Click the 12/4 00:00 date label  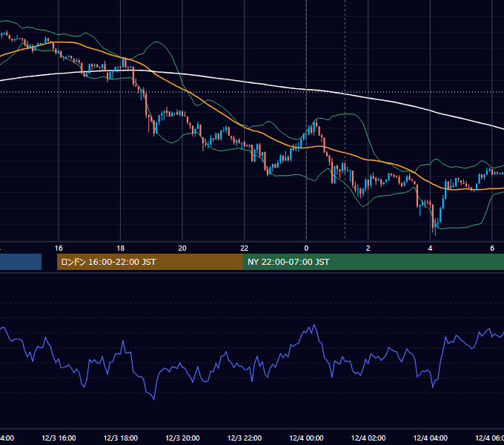pos(306,438)
